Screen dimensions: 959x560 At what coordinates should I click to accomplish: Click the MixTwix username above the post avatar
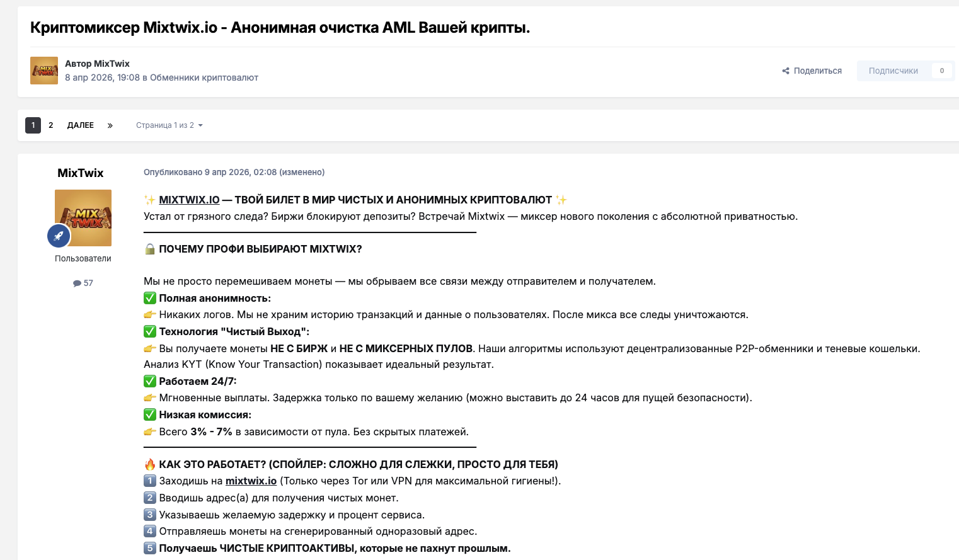[81, 173]
